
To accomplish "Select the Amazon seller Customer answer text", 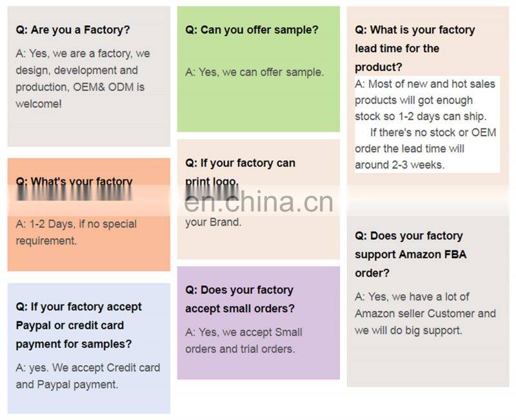I will [425, 314].
